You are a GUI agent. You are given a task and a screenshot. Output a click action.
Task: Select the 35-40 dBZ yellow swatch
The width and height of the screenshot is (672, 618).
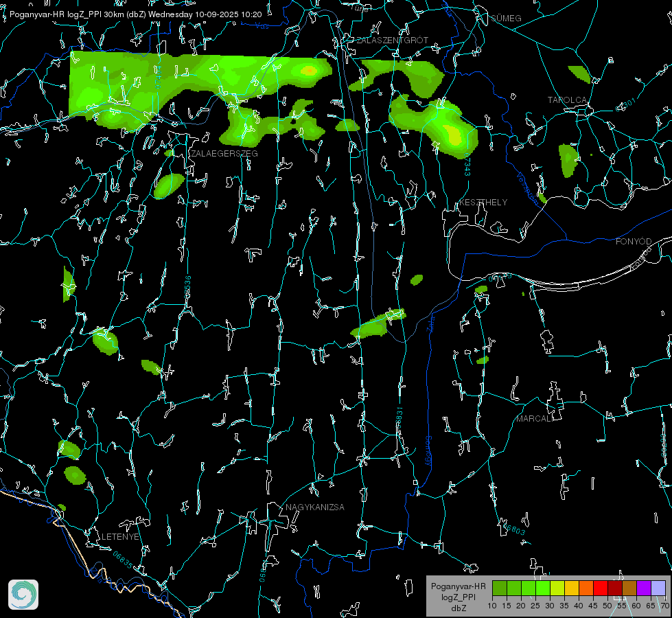point(572,588)
